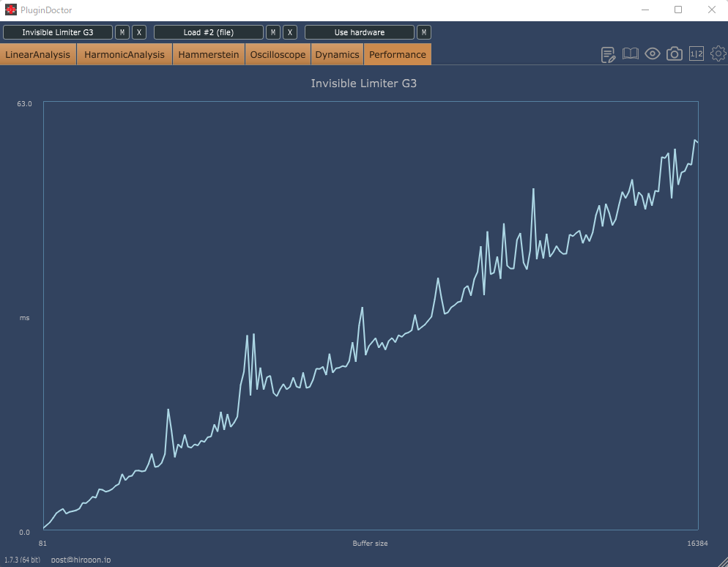Click the Use hardware button

(x=360, y=32)
